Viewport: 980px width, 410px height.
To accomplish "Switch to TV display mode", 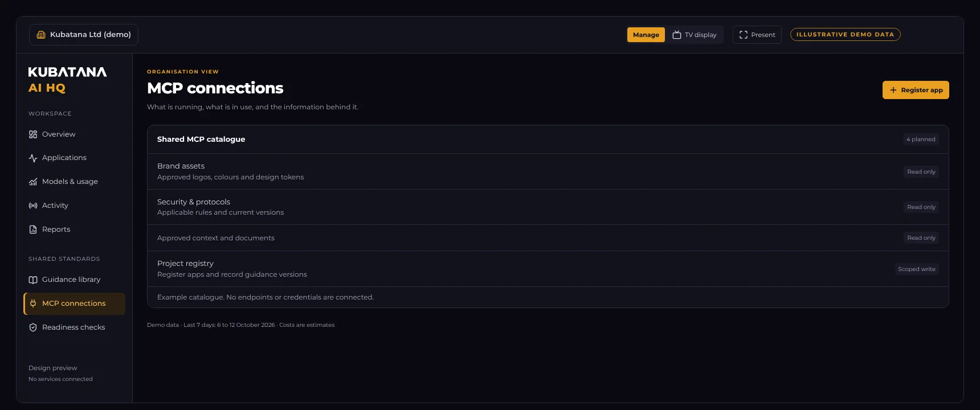I will [x=695, y=35].
